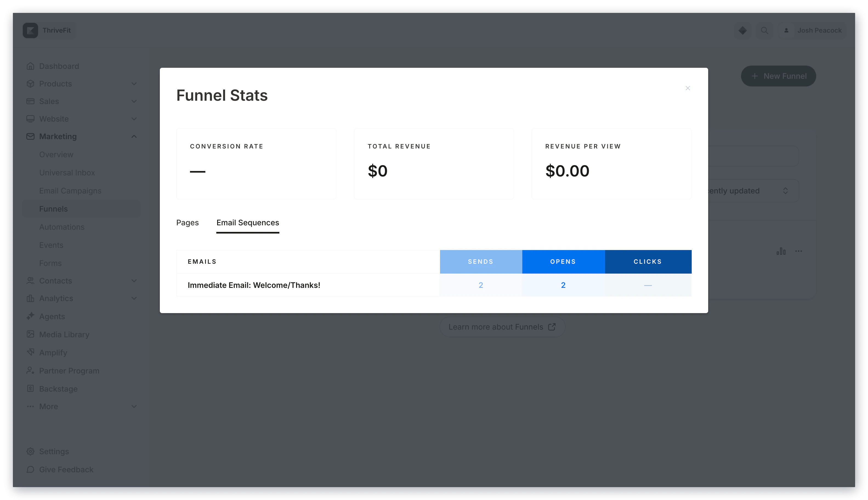The height and width of the screenshot is (500, 868).
Task: Open Universal Inbox
Action: 67,172
